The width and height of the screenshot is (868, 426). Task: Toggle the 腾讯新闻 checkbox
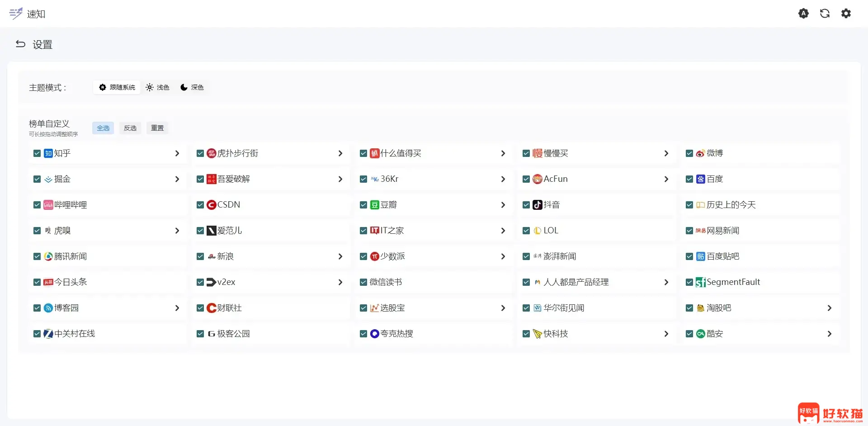[x=37, y=256]
